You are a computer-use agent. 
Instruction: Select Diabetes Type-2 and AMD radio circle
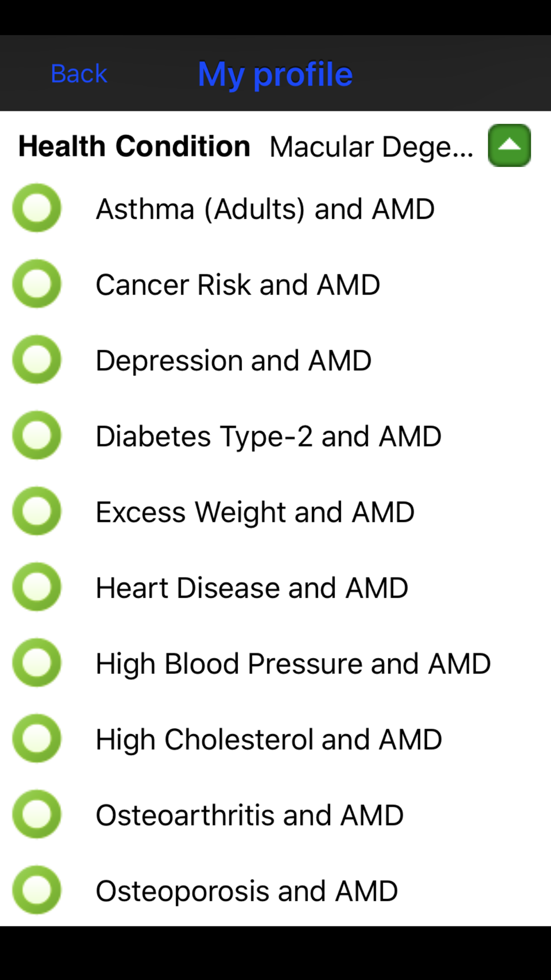coord(37,435)
